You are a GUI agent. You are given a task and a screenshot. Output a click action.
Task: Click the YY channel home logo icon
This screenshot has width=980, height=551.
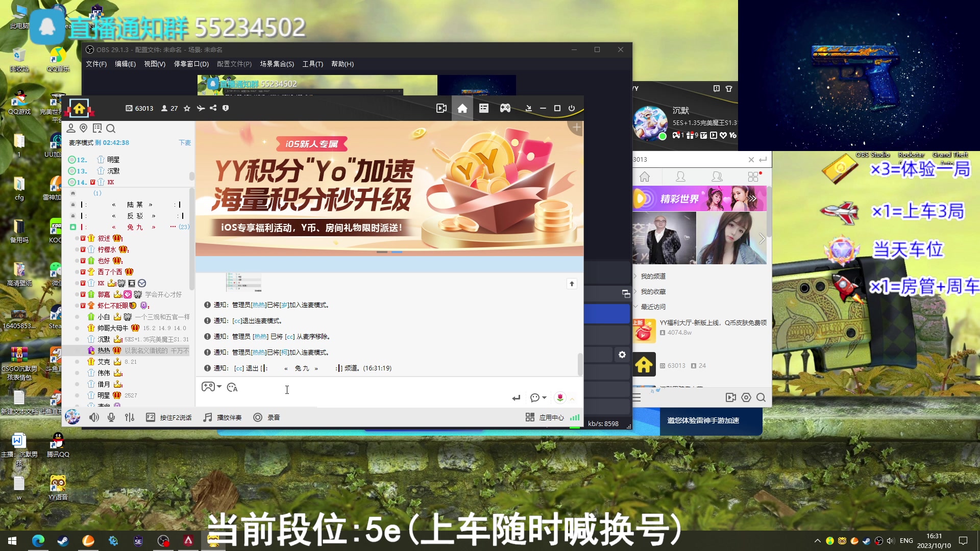click(x=79, y=108)
